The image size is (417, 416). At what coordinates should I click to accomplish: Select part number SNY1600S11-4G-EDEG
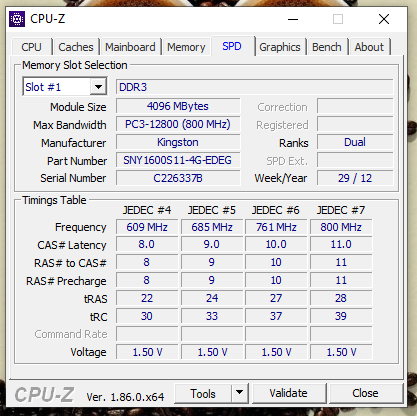click(178, 160)
